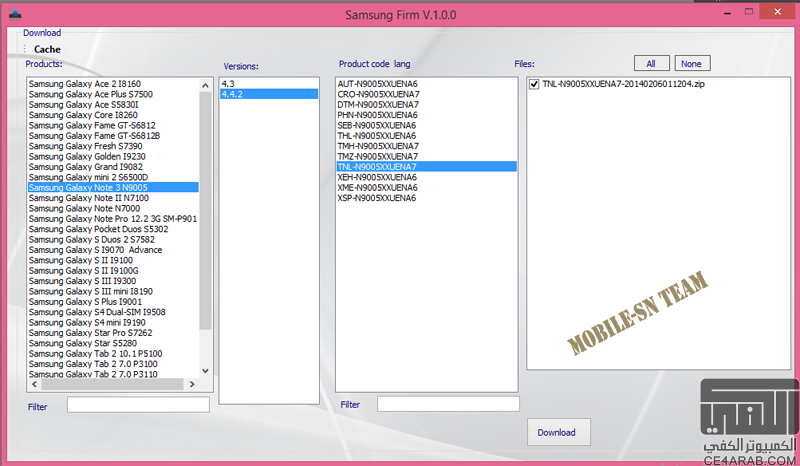Select product code TMZ-N9005XXUENA7
The height and width of the screenshot is (466, 800).
[427, 156]
